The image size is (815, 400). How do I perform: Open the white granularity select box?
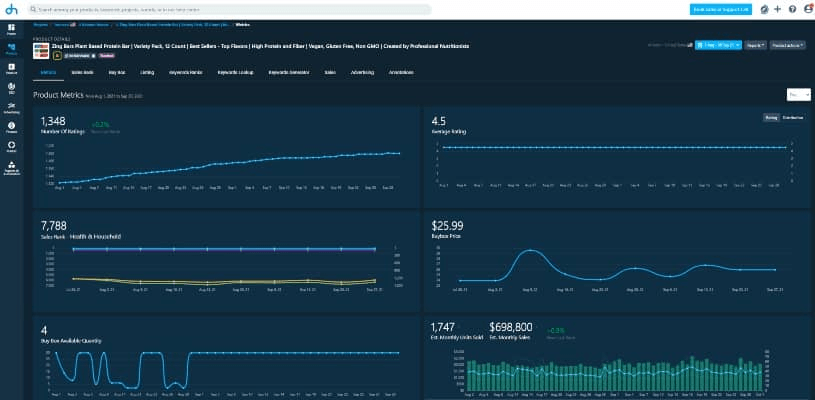[x=798, y=95]
